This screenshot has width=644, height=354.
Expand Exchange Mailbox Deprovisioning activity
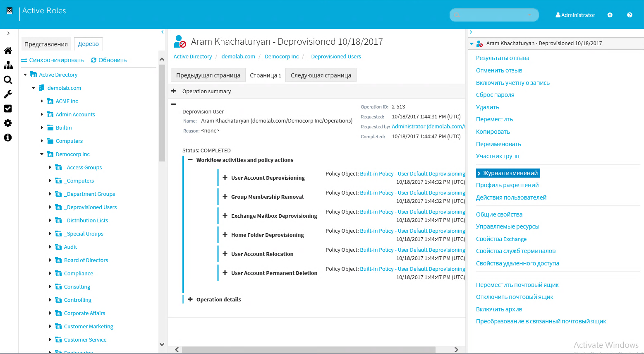click(225, 216)
